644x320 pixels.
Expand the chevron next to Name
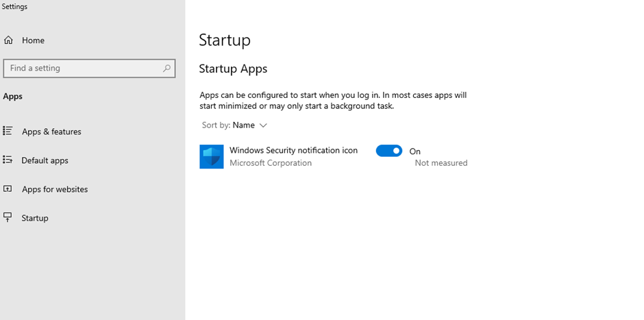263,125
